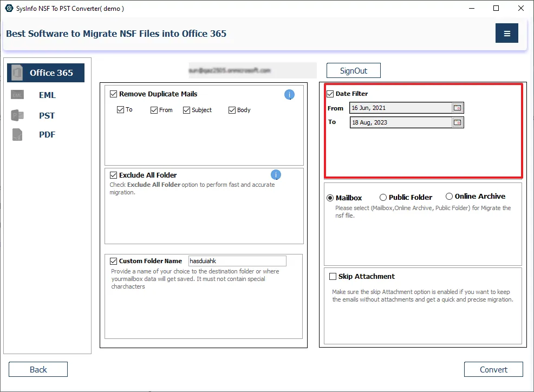Click the Convert button
This screenshot has height=392, width=534.
click(493, 369)
